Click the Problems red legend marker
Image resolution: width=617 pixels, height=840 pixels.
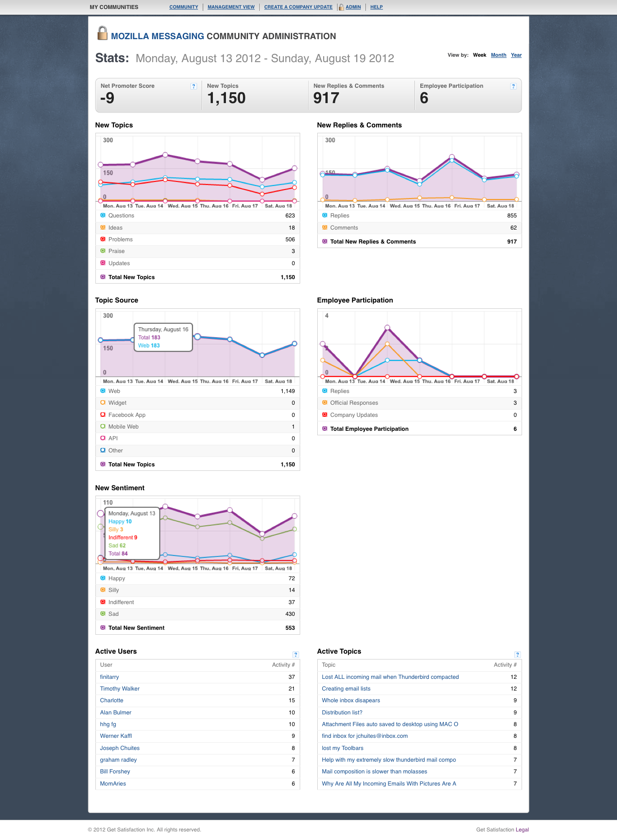[x=103, y=239]
